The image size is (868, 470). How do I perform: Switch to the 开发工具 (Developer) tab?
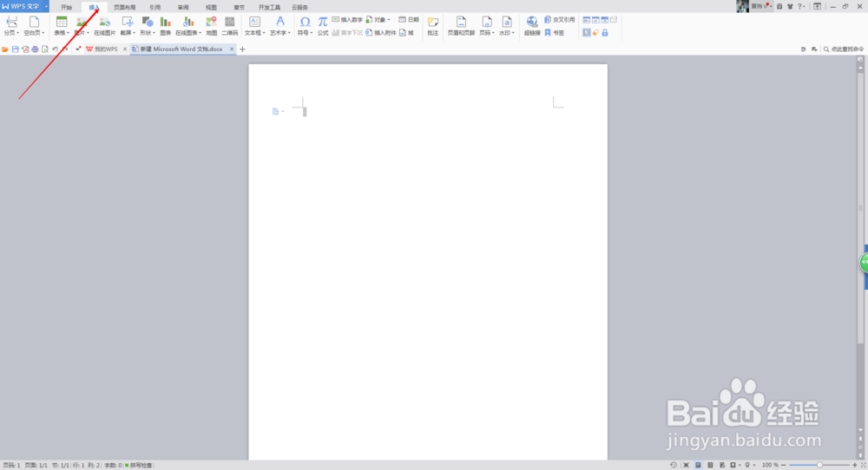tap(270, 8)
